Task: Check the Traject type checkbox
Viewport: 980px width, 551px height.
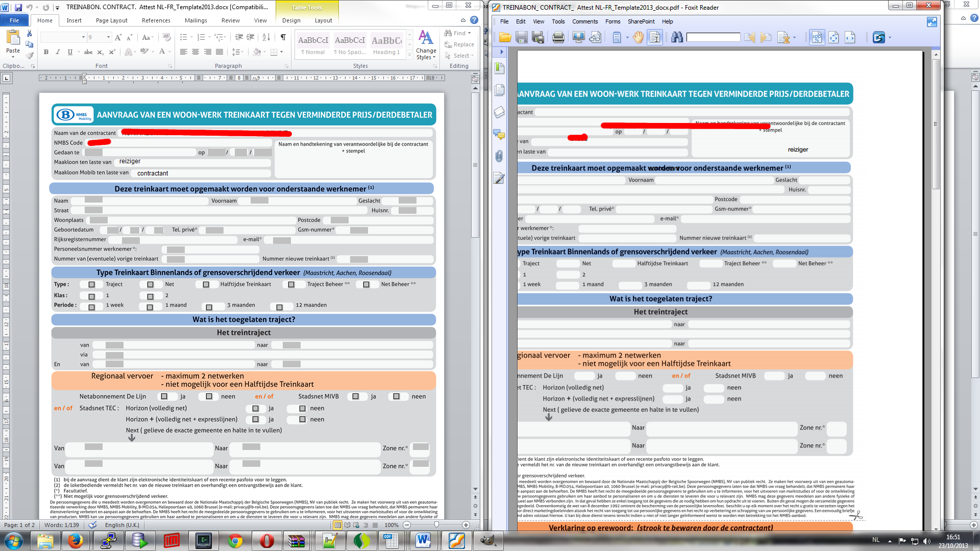Action: coord(92,285)
